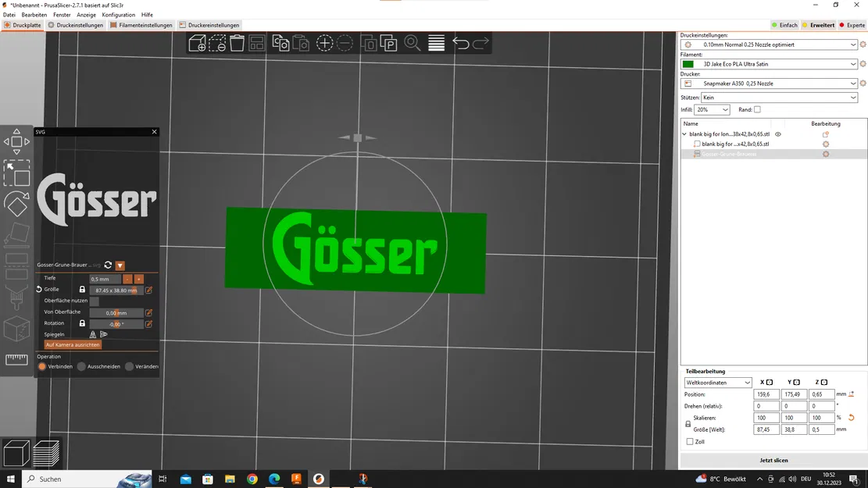Select the Ausschneiden operation radio button
The height and width of the screenshot is (488, 868).
(81, 366)
